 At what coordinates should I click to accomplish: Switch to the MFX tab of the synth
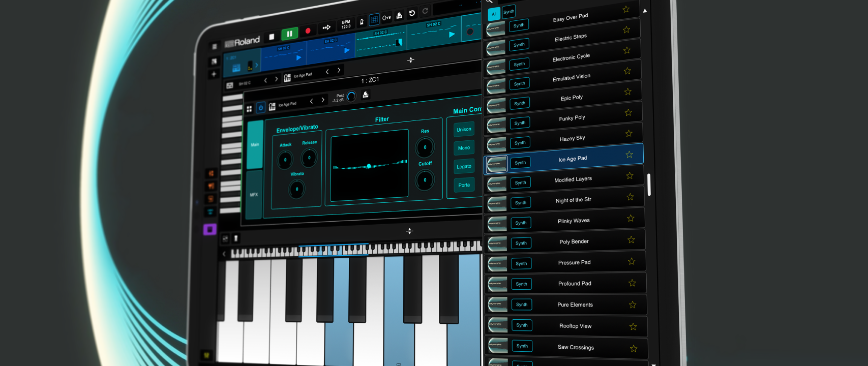coord(254,194)
